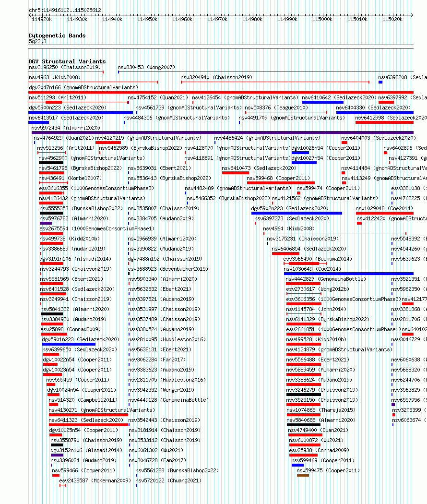Click nsv599469 (Cooper2011) label
This screenshot has width=427, height=504.
[323, 461]
